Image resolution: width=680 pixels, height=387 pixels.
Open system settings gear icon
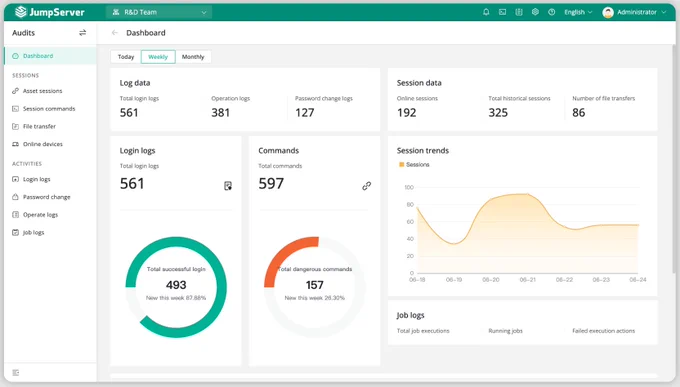pos(535,12)
